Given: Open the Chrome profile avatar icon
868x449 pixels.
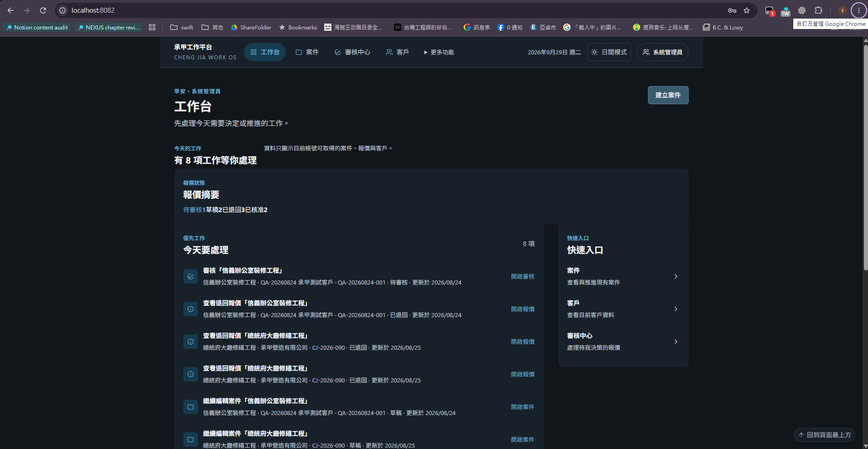Looking at the screenshot, I should (842, 10).
